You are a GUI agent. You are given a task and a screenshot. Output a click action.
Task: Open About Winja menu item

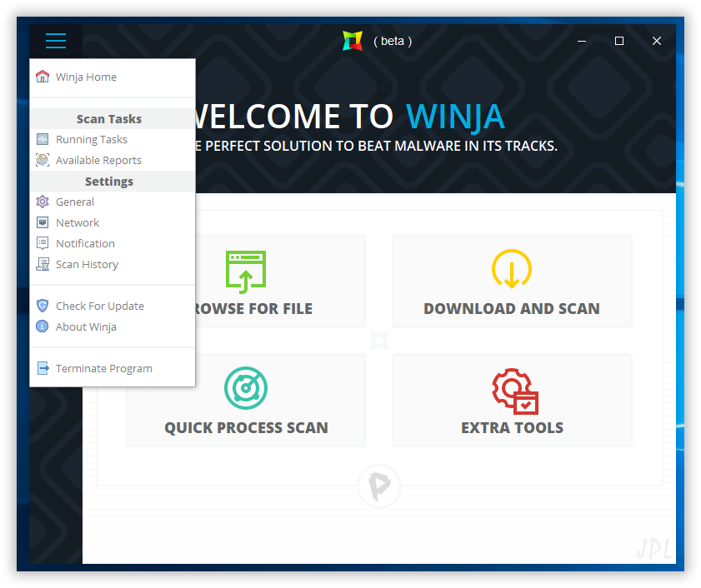click(x=113, y=326)
